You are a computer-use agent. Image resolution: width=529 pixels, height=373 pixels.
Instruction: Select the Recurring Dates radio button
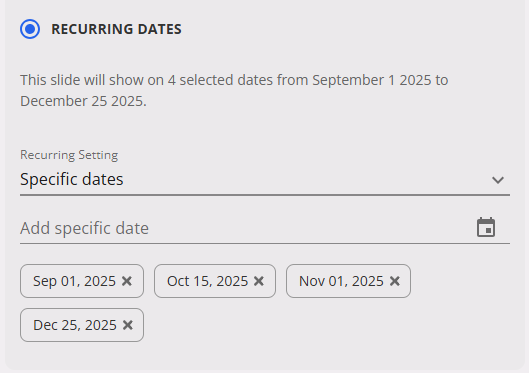[x=30, y=29]
